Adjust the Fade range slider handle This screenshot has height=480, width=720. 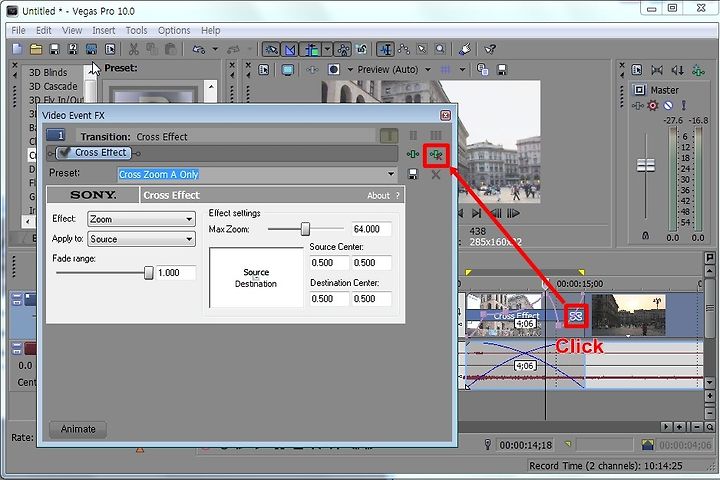click(x=148, y=272)
